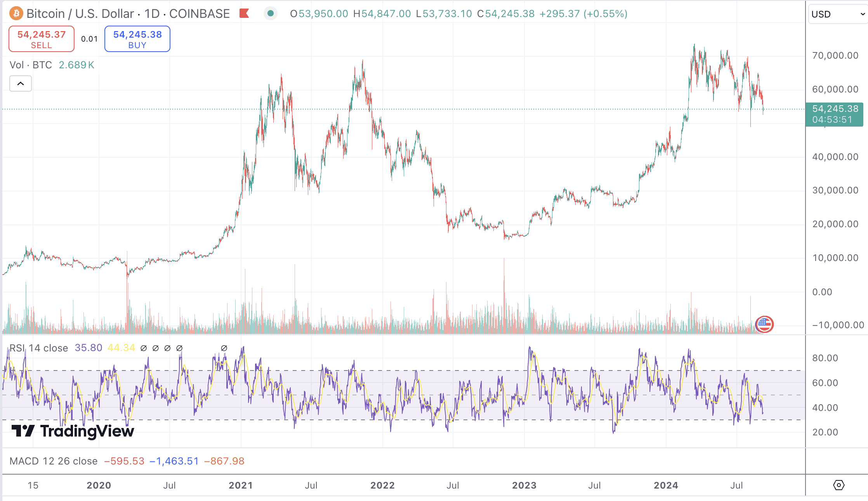Click the 30,000.00 price axis label
The width and height of the screenshot is (868, 501).
[835, 190]
